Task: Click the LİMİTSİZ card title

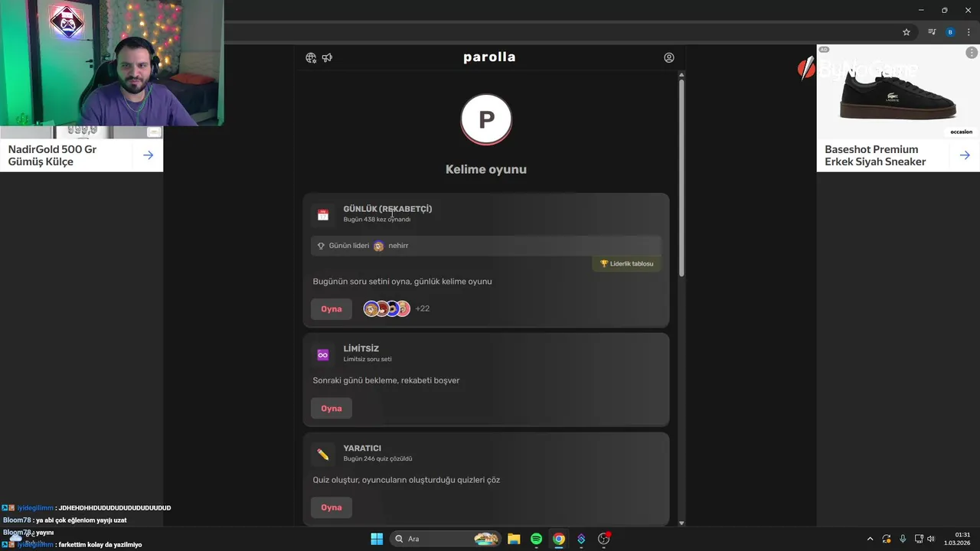Action: (361, 348)
